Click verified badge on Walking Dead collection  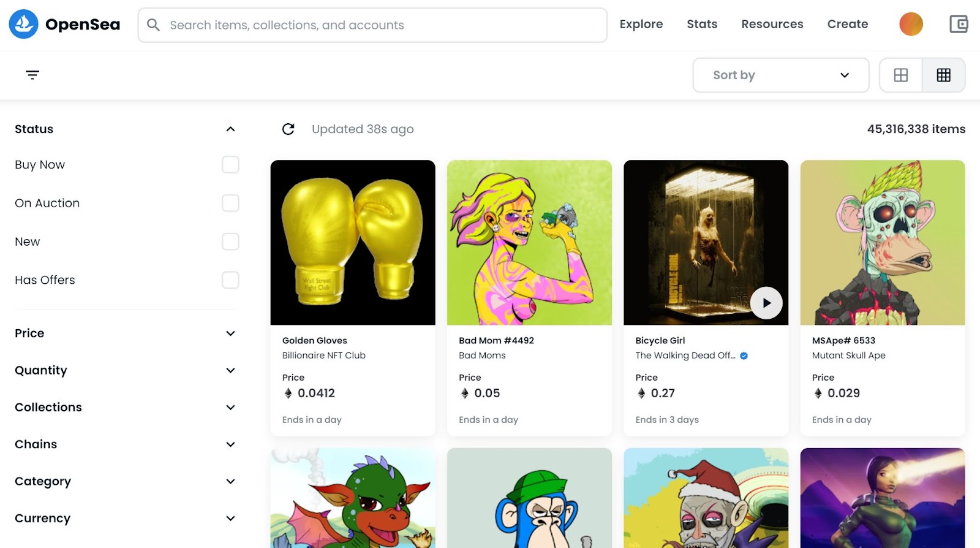coord(744,356)
